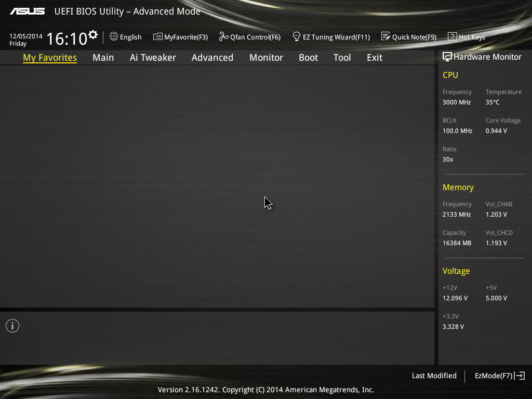The height and width of the screenshot is (399, 532).
Task: Change language via English button
Action: [126, 37]
